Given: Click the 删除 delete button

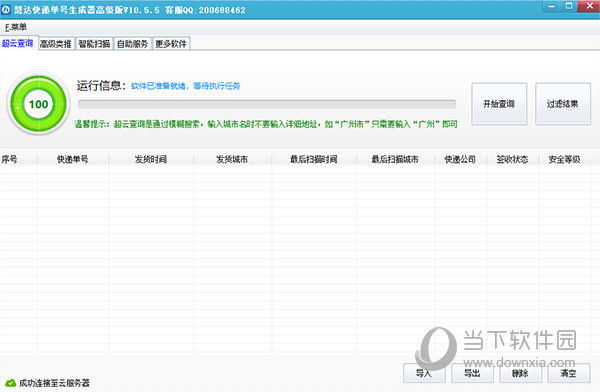Looking at the screenshot, I should tap(520, 373).
